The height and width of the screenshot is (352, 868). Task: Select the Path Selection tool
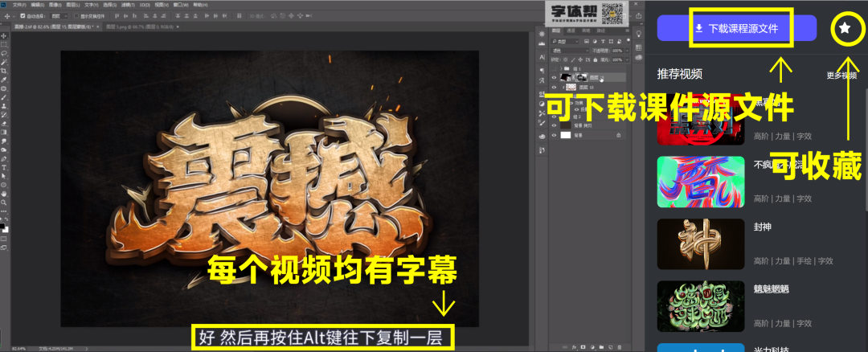(5, 176)
